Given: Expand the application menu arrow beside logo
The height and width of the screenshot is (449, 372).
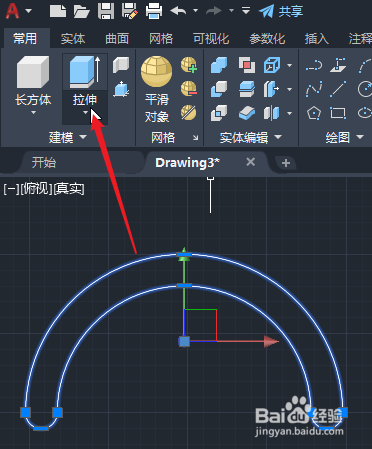Looking at the screenshot, I should tap(29, 11).
